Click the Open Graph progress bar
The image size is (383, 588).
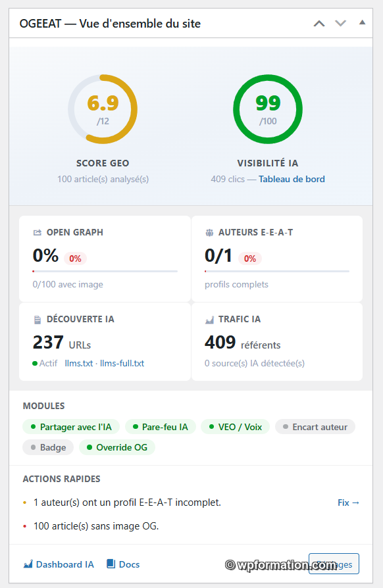point(105,271)
